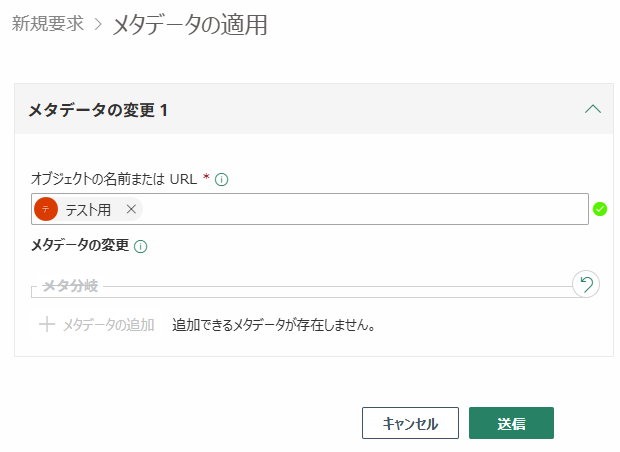Click the 追加できるメタデータが存在しません message

pos(274,325)
